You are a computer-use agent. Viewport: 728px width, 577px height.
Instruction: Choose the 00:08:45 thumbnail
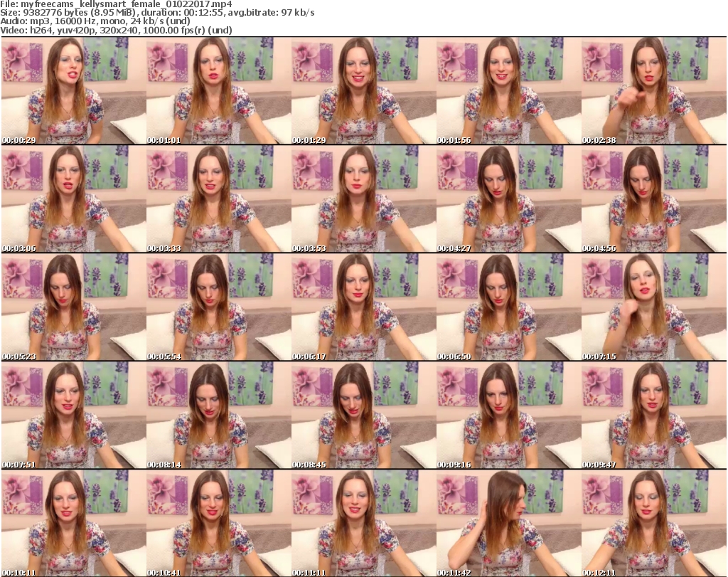[x=363, y=415]
